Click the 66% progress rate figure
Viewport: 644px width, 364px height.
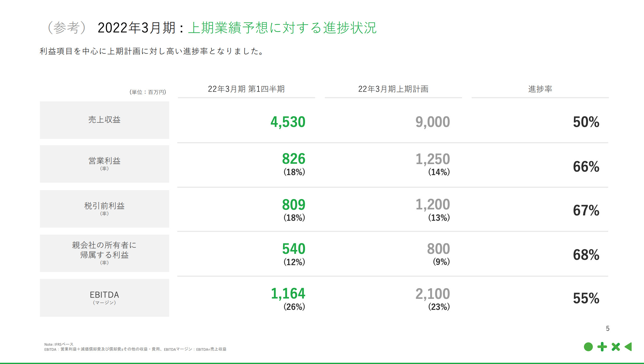[586, 167]
